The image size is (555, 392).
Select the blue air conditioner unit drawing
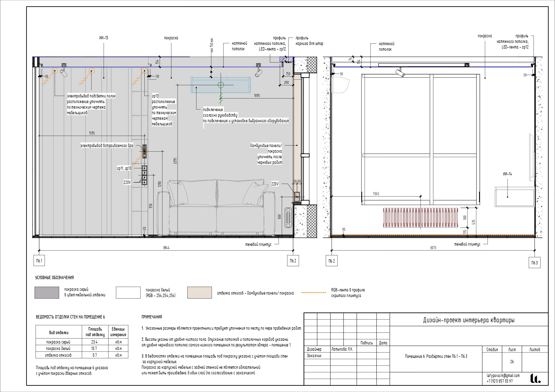click(x=221, y=85)
